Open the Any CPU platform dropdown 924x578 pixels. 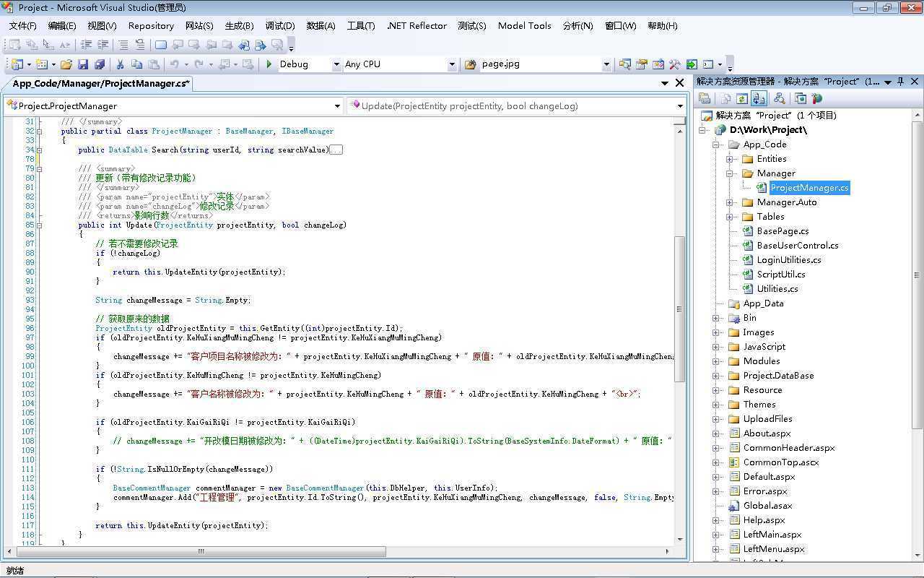[x=452, y=64]
